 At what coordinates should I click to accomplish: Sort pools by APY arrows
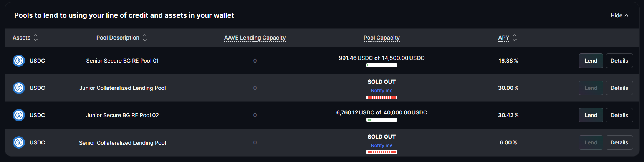click(x=515, y=38)
